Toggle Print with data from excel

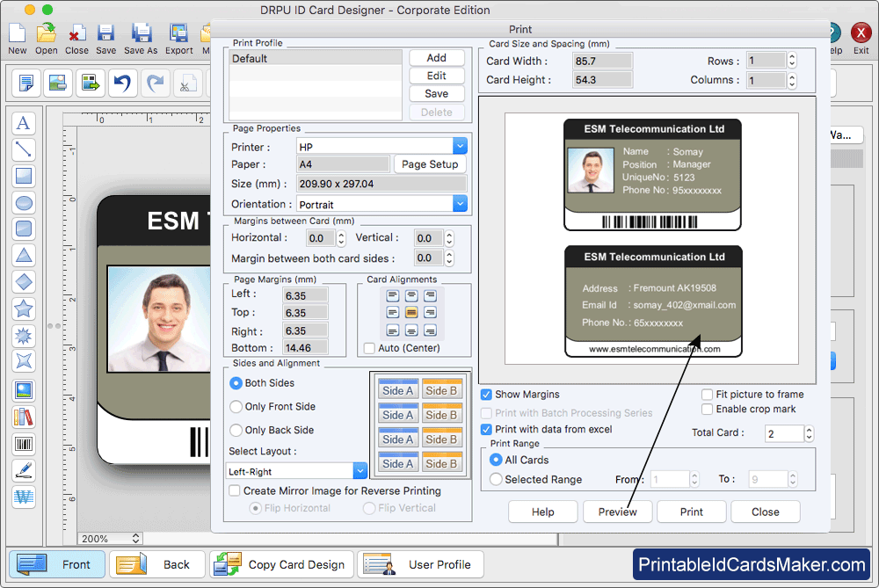486,430
